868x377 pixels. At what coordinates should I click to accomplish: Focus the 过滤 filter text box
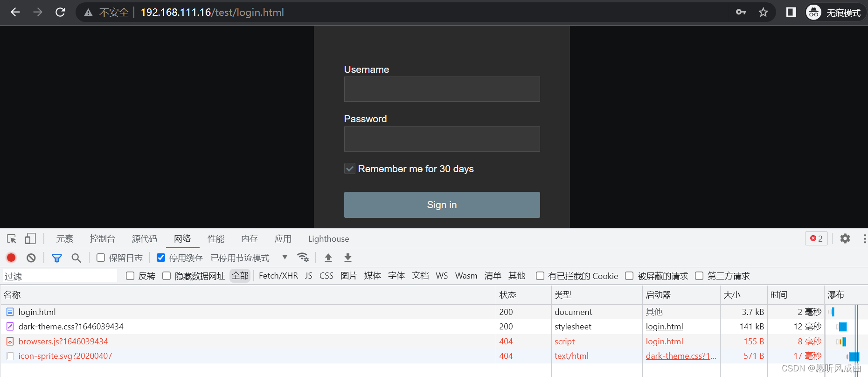60,276
